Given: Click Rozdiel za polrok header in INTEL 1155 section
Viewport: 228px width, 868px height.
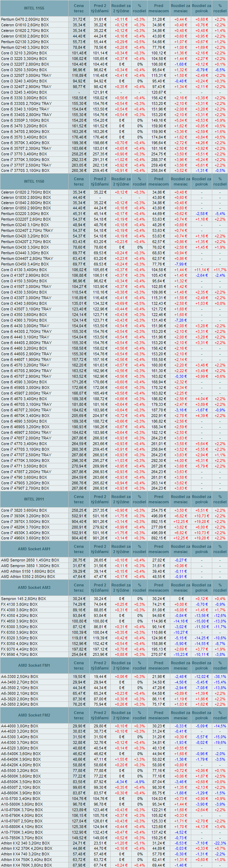Looking at the screenshot, I should point(202,8).
